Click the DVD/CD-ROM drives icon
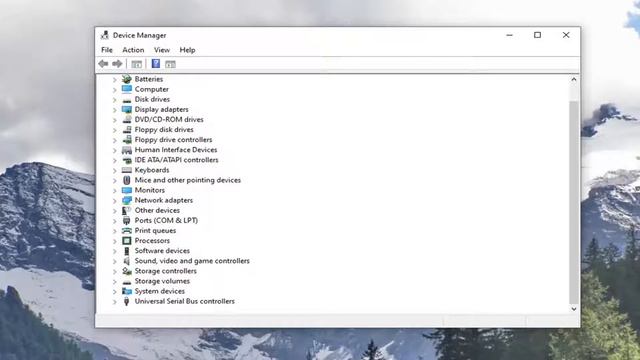Screen dimensions: 640x360 click(x=127, y=119)
